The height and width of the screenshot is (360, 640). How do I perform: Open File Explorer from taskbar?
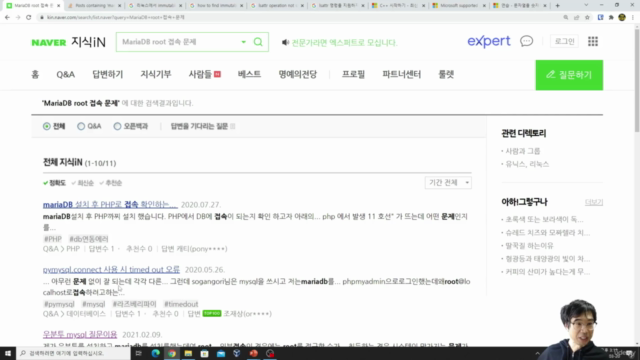[x=188, y=353]
